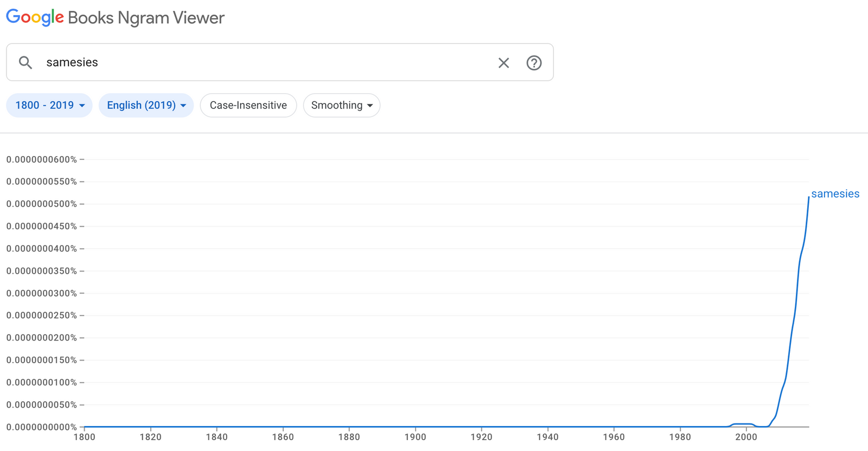Click the 2000 label on the x-axis

point(746,437)
